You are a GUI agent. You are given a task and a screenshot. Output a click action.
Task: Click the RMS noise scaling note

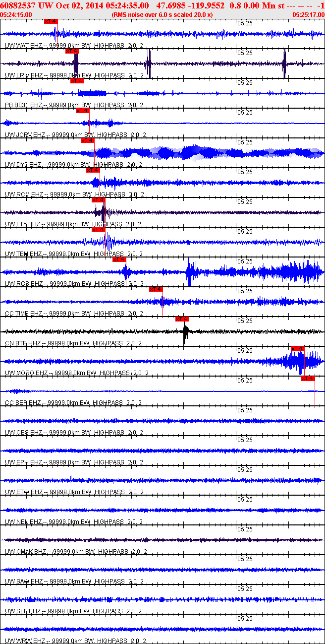162,15
